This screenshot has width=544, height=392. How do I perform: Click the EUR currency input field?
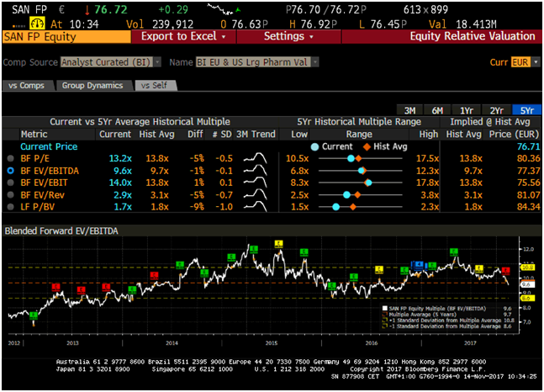coord(520,62)
